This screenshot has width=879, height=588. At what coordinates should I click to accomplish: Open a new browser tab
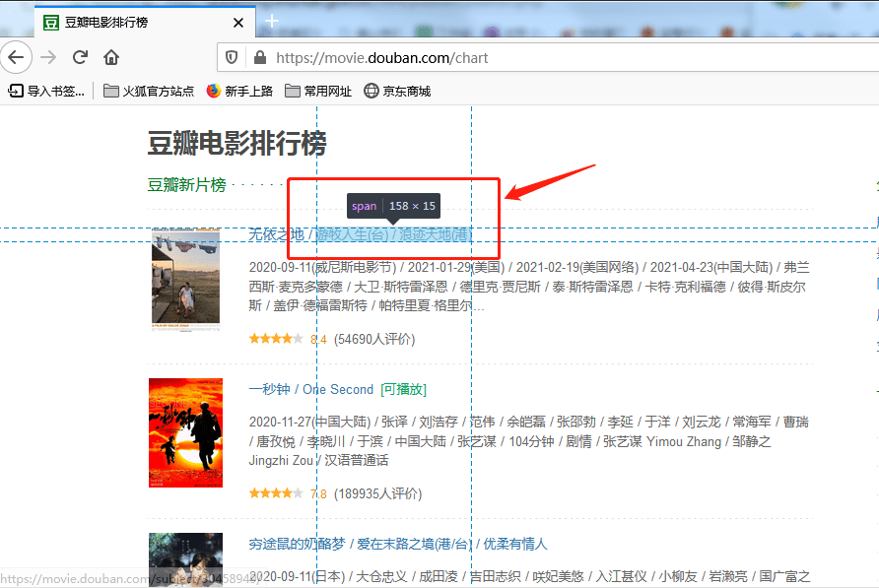272,22
